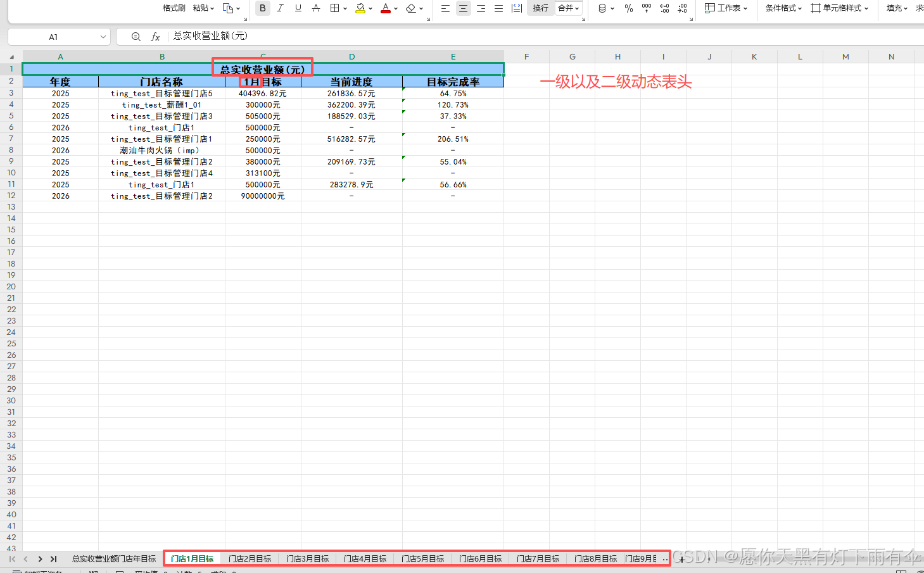Toggle italic formatting
The height and width of the screenshot is (573, 924).
[x=280, y=8]
